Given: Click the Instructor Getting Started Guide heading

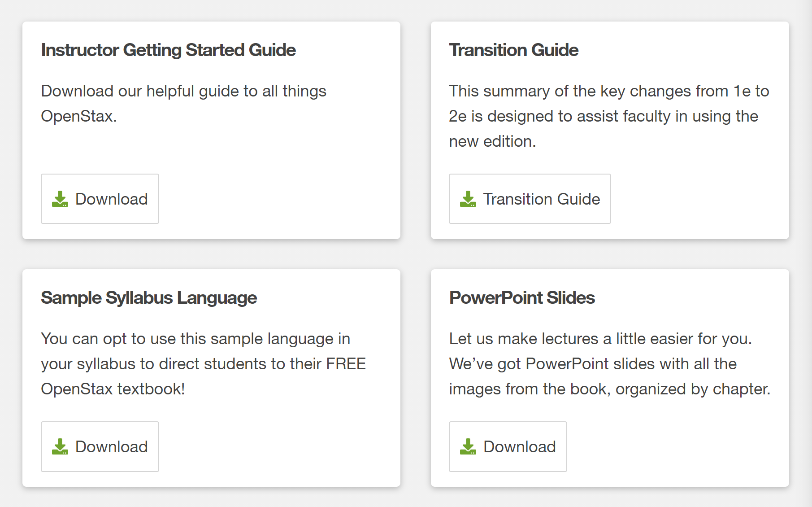Looking at the screenshot, I should [168, 50].
